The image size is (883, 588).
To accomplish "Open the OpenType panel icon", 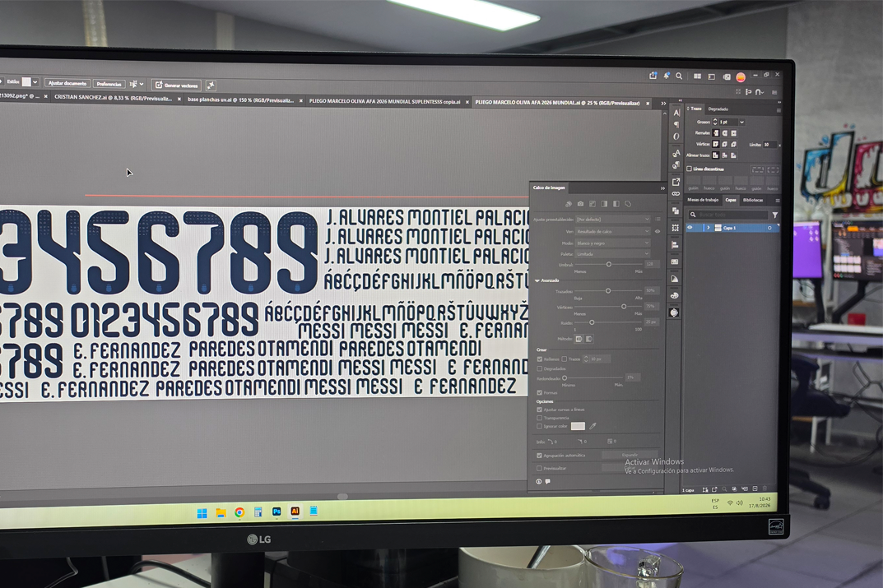I will coord(676,137).
